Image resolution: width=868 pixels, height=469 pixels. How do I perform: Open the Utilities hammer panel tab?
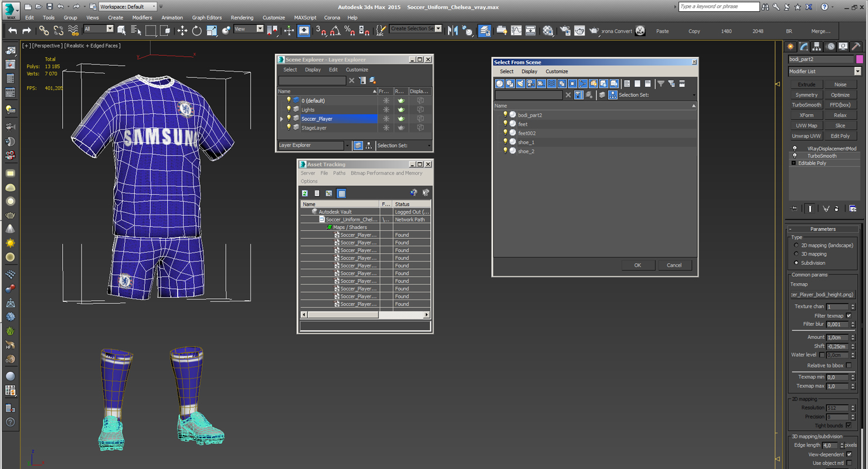point(856,46)
